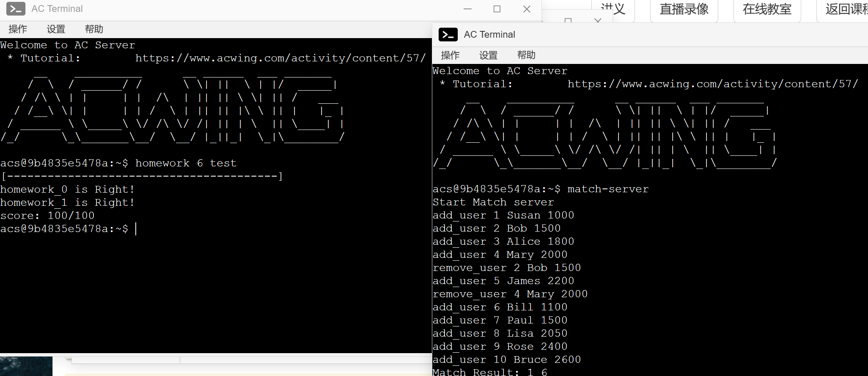Click the 返回课程 button
The width and height of the screenshot is (868, 376).
pos(842,9)
